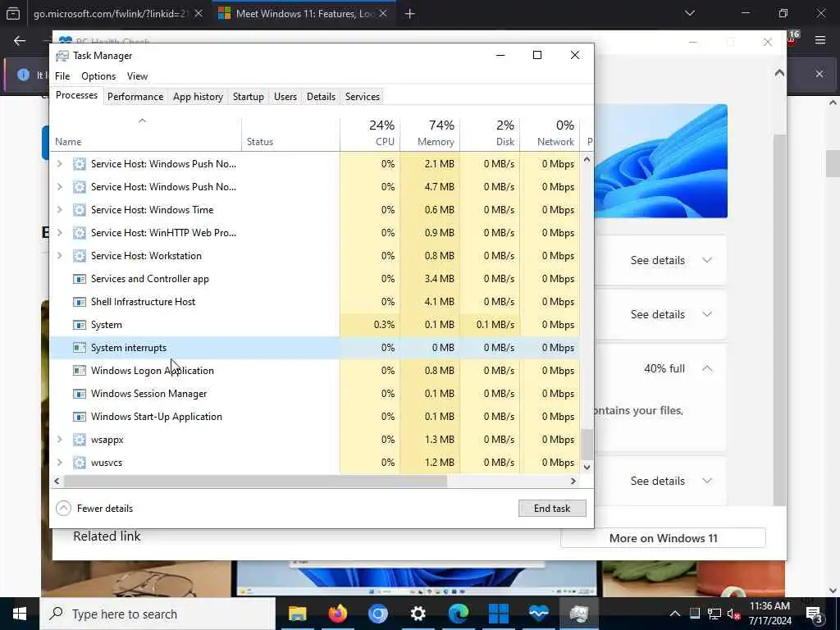Close the Meet Windows 11 browser tab
The height and width of the screenshot is (630, 840).
pyautogui.click(x=383, y=14)
